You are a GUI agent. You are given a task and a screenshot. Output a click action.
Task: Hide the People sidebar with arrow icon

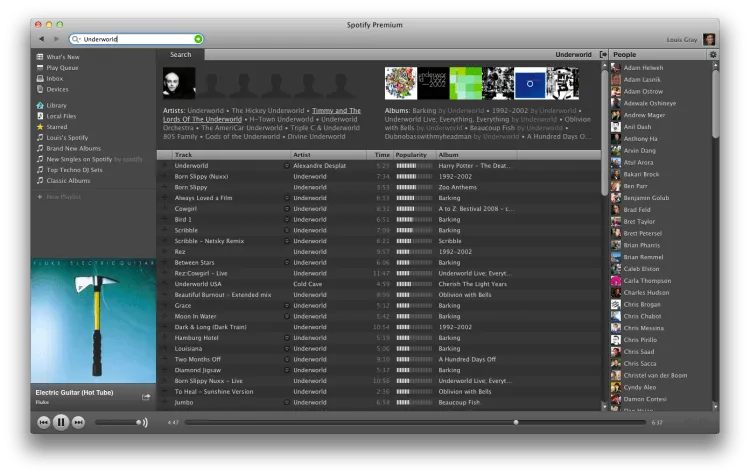(603, 55)
